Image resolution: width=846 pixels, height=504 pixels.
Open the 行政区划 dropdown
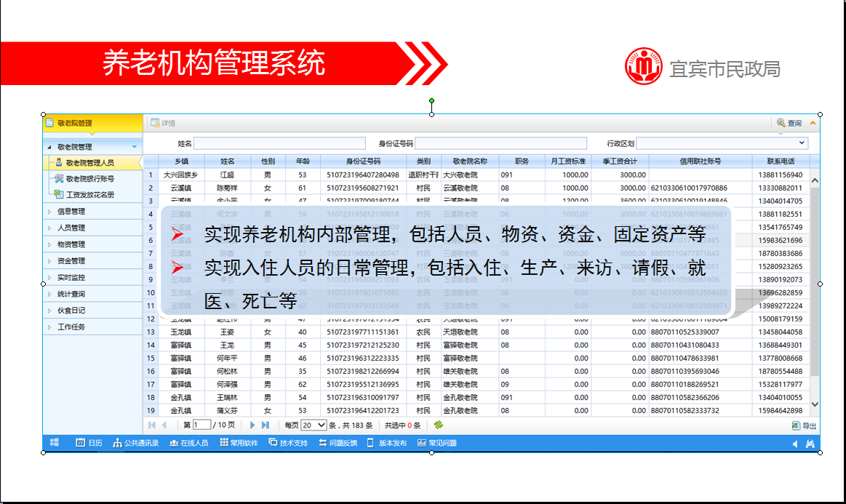(802, 143)
